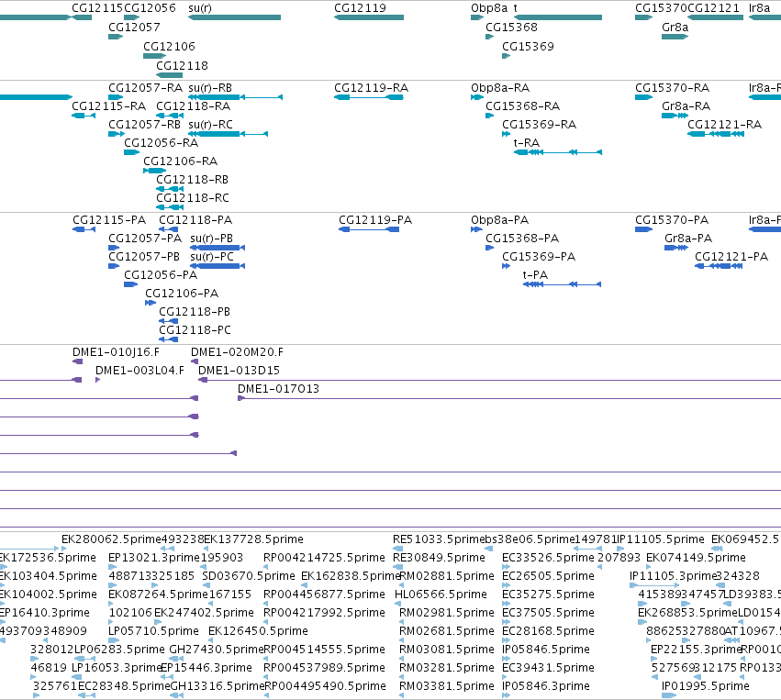Select the RM03381.5prime EST label

pyautogui.click(x=447, y=686)
